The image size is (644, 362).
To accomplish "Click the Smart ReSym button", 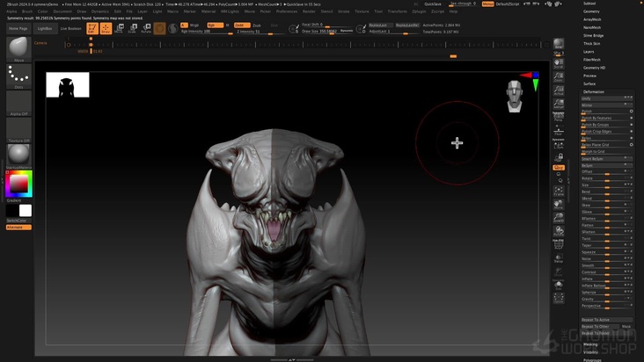I will click(607, 159).
